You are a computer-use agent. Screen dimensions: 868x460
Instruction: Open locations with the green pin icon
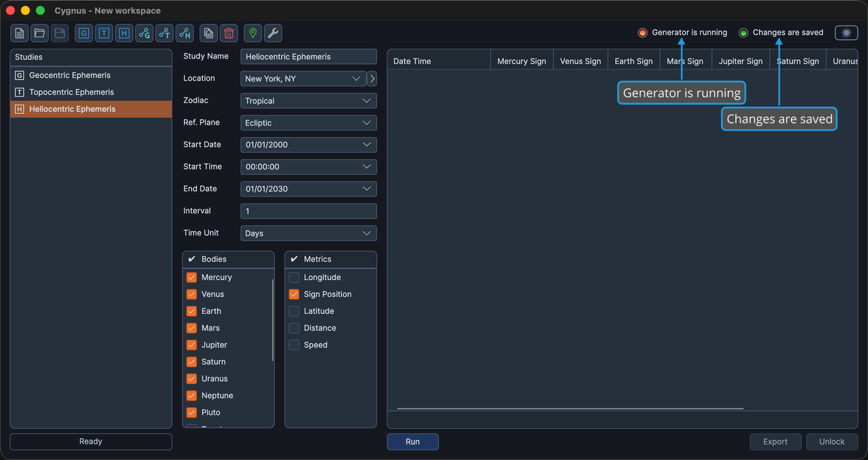[253, 33]
